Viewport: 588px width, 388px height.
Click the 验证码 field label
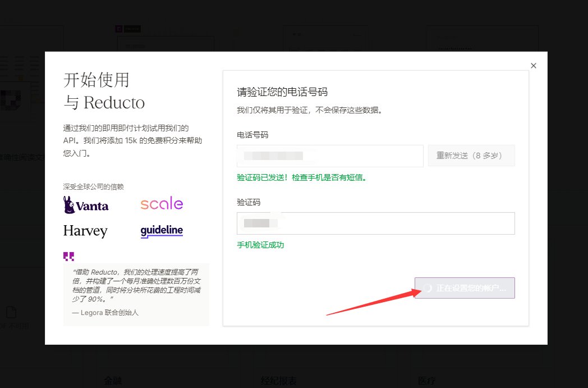point(249,202)
